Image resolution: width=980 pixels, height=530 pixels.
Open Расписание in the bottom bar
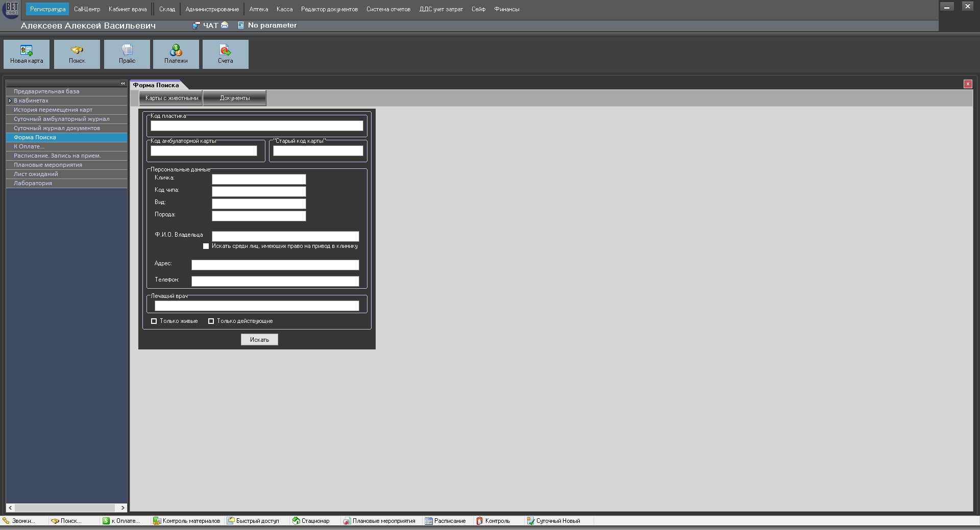pyautogui.click(x=445, y=521)
